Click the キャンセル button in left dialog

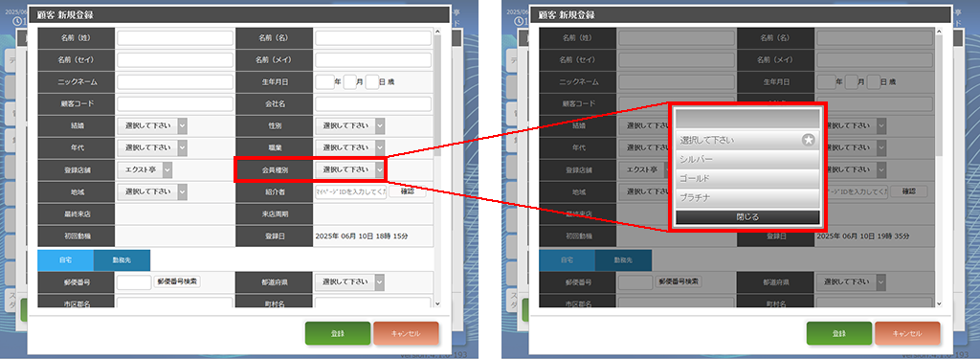tap(406, 333)
